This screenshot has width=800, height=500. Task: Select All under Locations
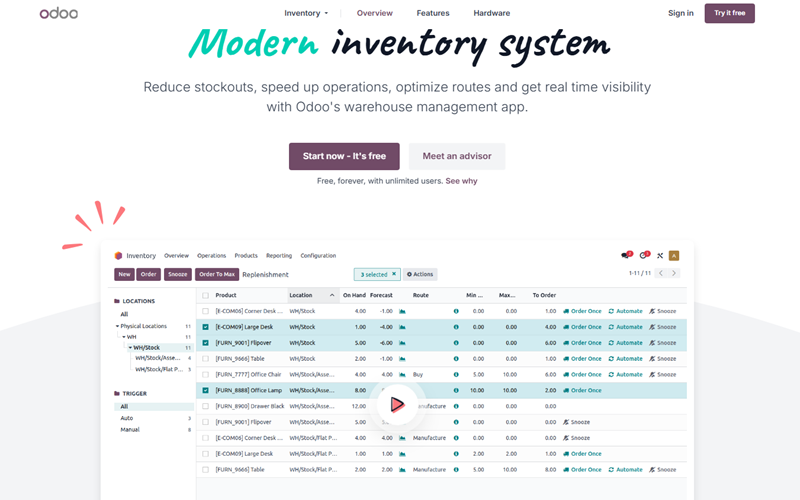[x=124, y=314]
